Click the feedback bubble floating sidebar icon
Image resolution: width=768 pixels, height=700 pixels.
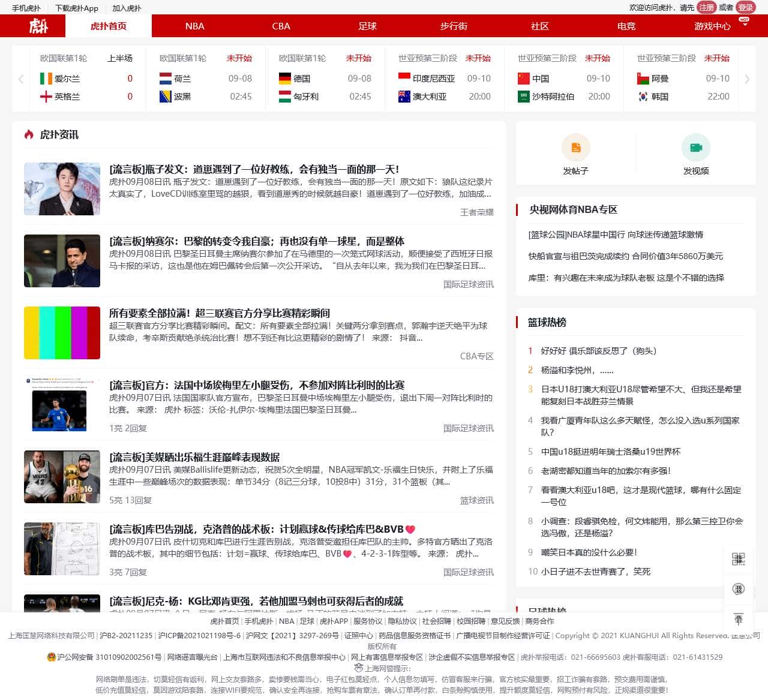(x=739, y=589)
